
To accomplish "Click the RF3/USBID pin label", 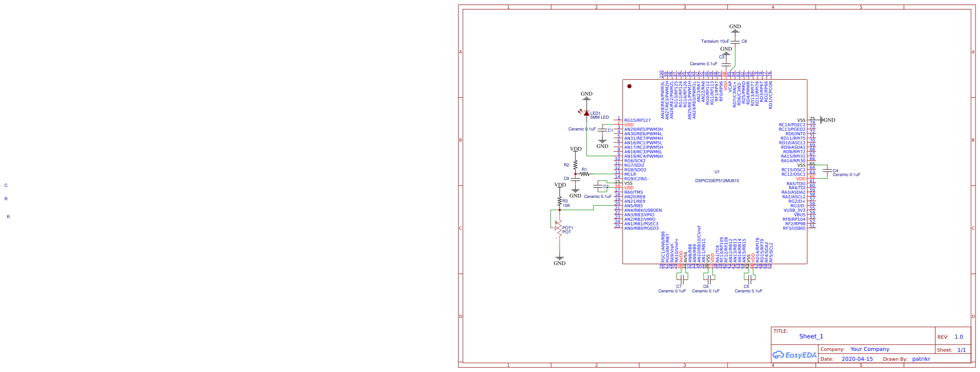I will (794, 228).
